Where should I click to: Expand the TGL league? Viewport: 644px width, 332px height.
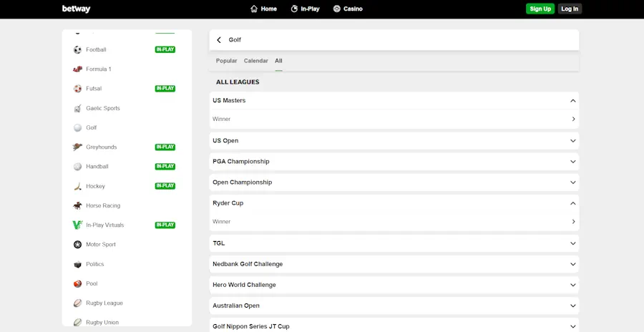(573, 244)
